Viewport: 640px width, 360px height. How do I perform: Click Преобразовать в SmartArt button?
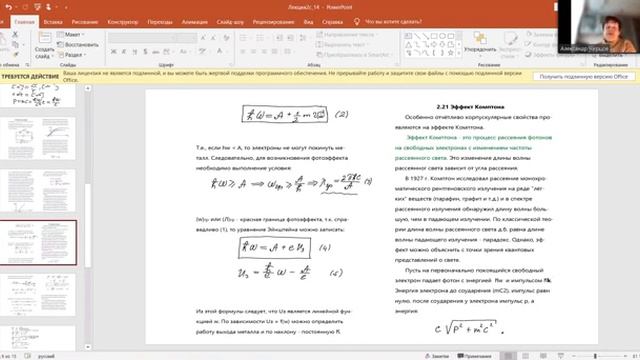pyautogui.click(x=353, y=54)
